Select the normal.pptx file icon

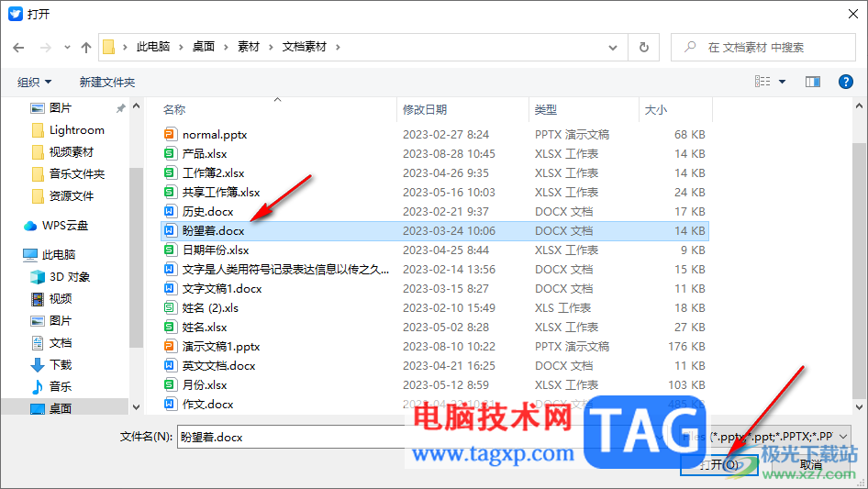tap(170, 134)
